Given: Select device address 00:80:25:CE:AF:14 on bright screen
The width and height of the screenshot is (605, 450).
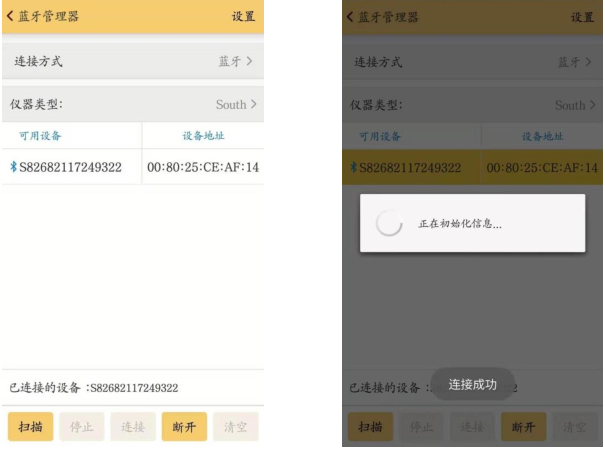Looking at the screenshot, I should tap(203, 167).
